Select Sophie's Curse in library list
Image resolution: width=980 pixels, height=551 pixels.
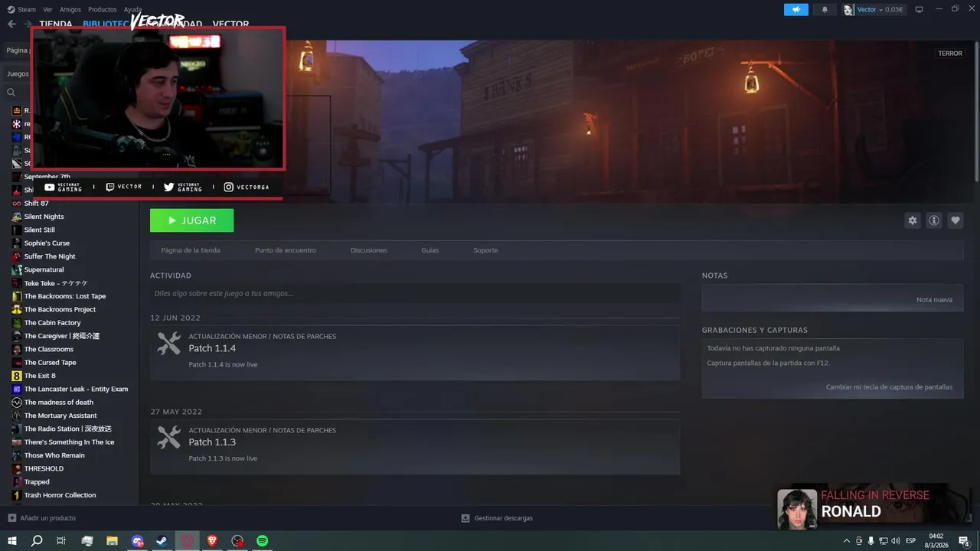pyautogui.click(x=47, y=243)
